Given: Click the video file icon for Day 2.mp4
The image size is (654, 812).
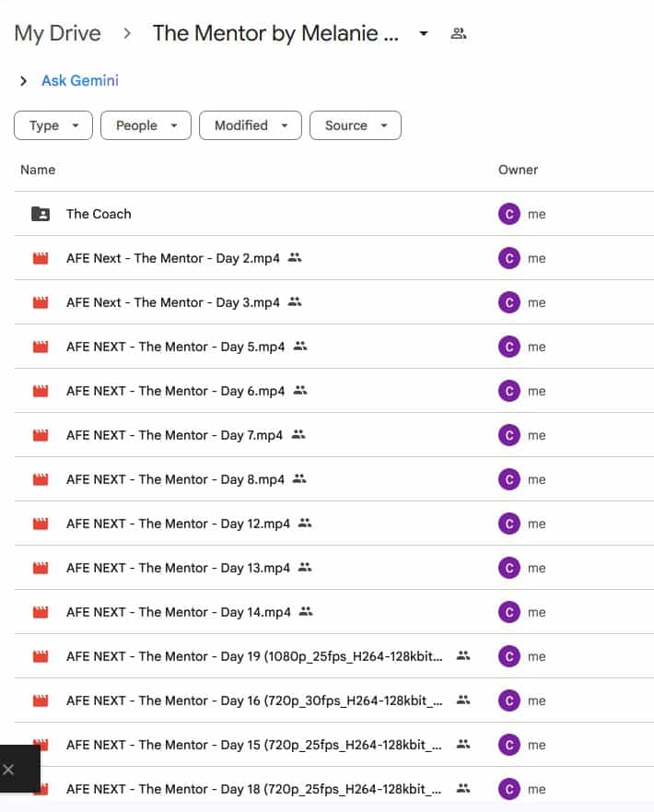Looking at the screenshot, I should 41,258.
